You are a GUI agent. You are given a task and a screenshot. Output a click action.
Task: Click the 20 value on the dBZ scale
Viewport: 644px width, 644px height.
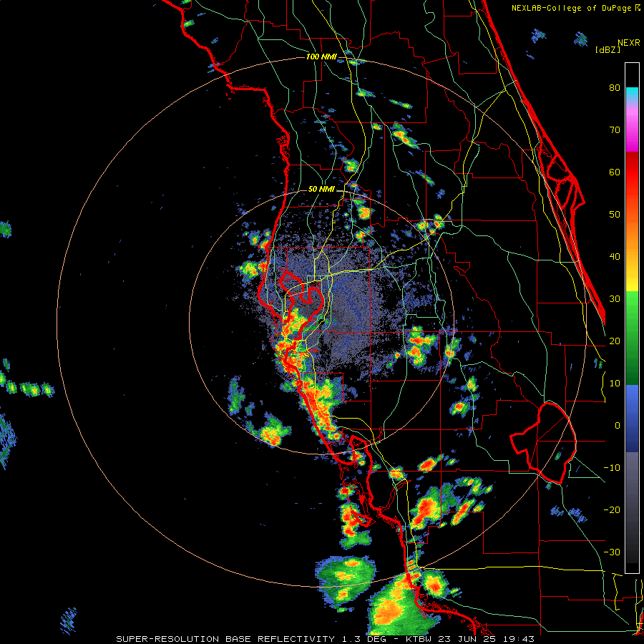pos(615,341)
